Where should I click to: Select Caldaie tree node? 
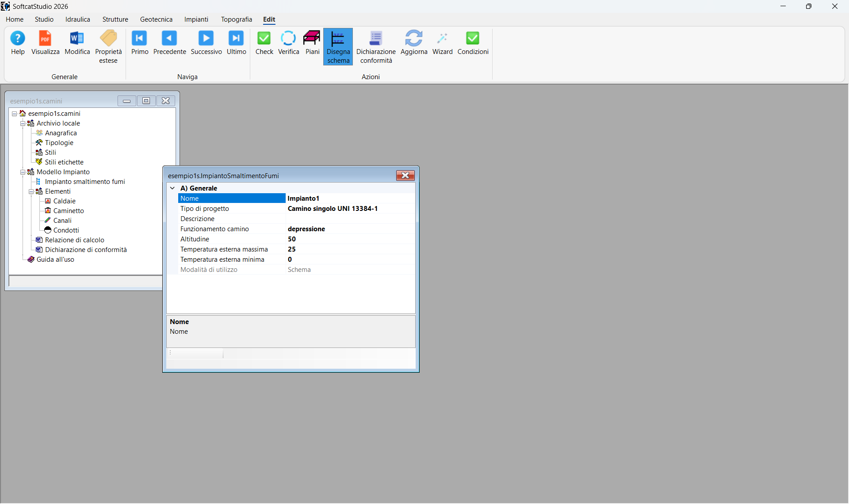[x=64, y=201]
